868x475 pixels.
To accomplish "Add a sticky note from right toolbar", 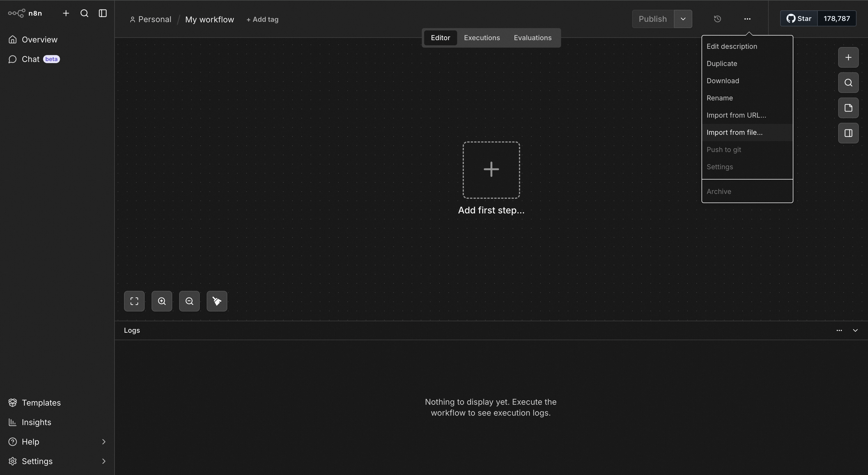I will tap(848, 108).
